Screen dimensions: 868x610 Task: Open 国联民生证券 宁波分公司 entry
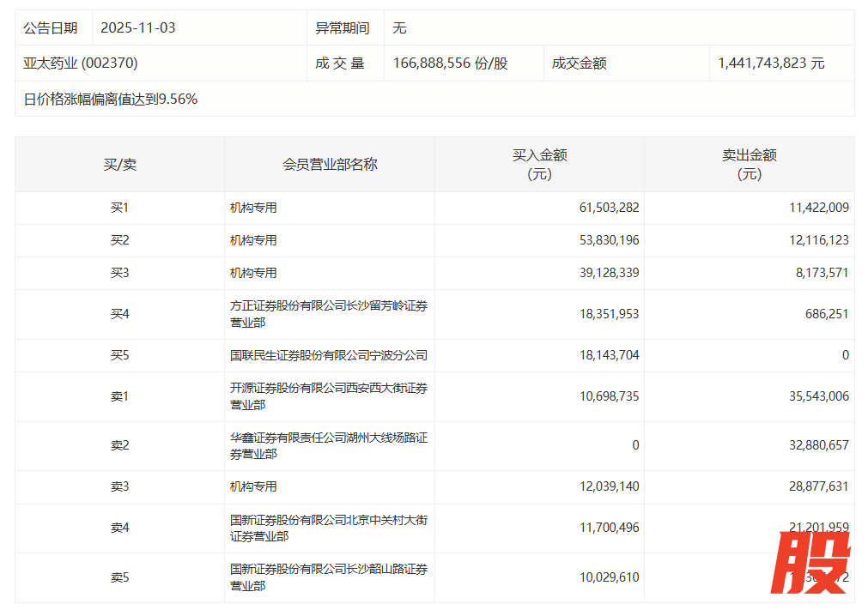click(x=328, y=355)
